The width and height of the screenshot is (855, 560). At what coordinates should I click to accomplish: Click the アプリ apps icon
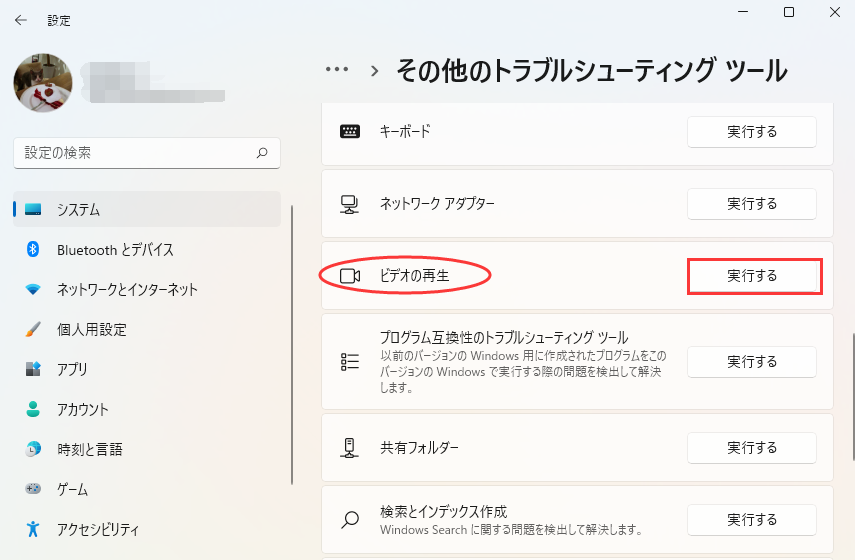33,369
